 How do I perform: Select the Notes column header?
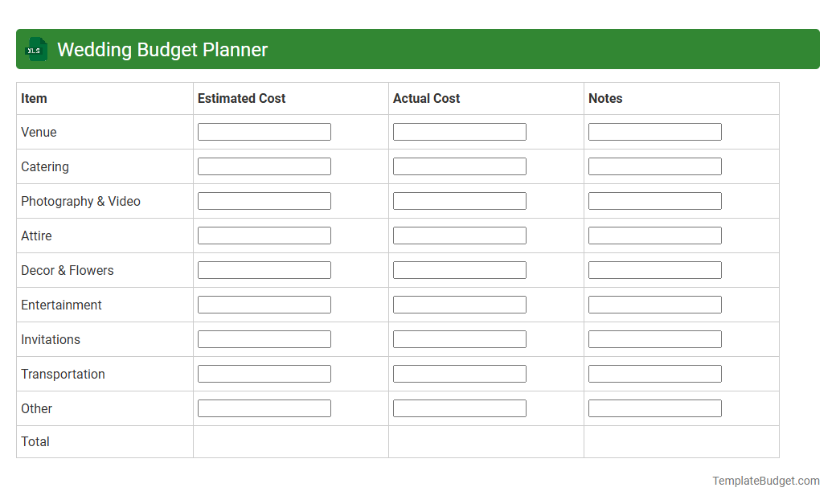coord(604,98)
